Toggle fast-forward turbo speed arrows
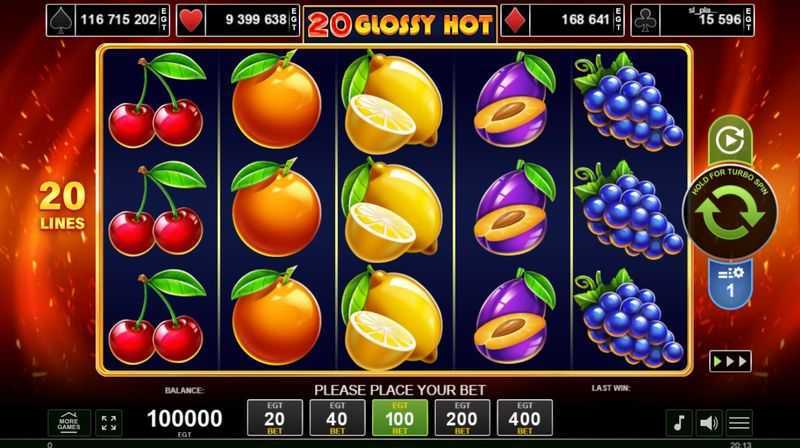The height and width of the screenshot is (448, 800). tap(730, 361)
